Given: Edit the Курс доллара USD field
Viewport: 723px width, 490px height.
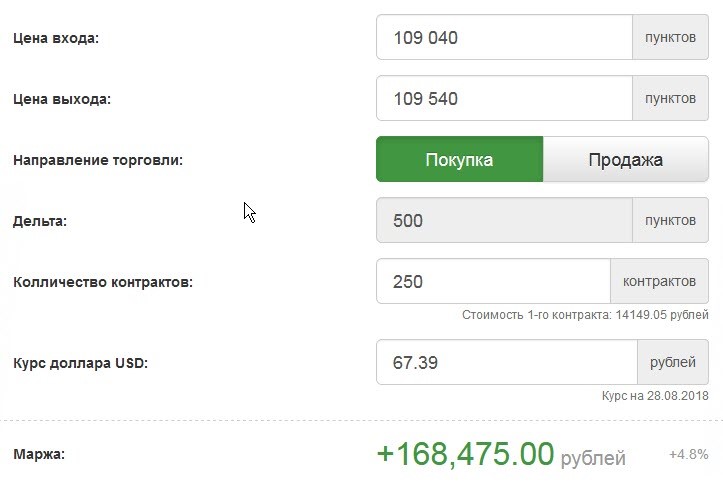Looking at the screenshot, I should [506, 362].
